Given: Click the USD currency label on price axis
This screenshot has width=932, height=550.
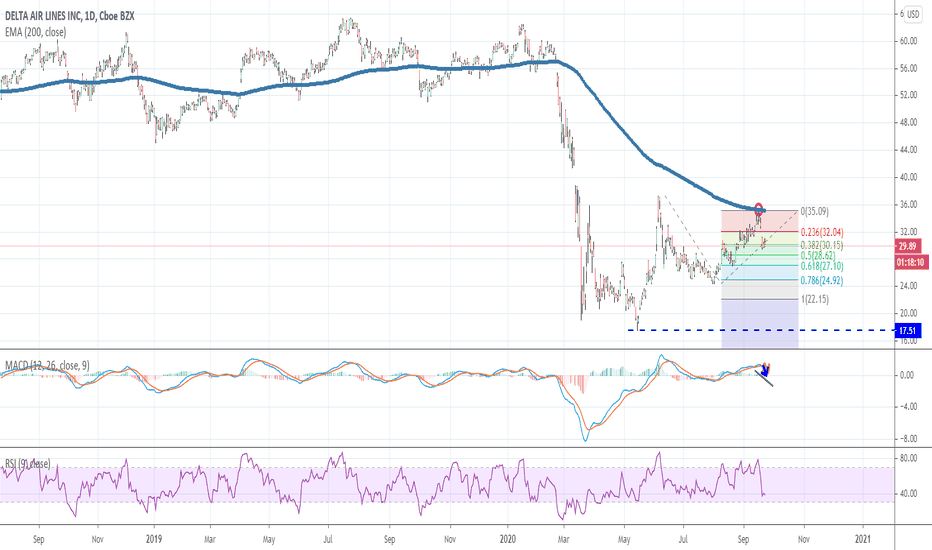Looking at the screenshot, I should point(912,14).
